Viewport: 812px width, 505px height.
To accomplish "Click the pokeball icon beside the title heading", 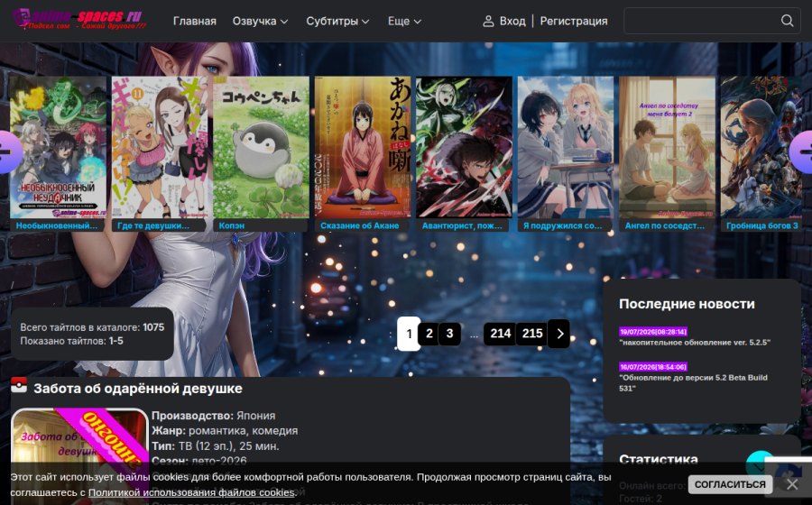I will pos(19,385).
